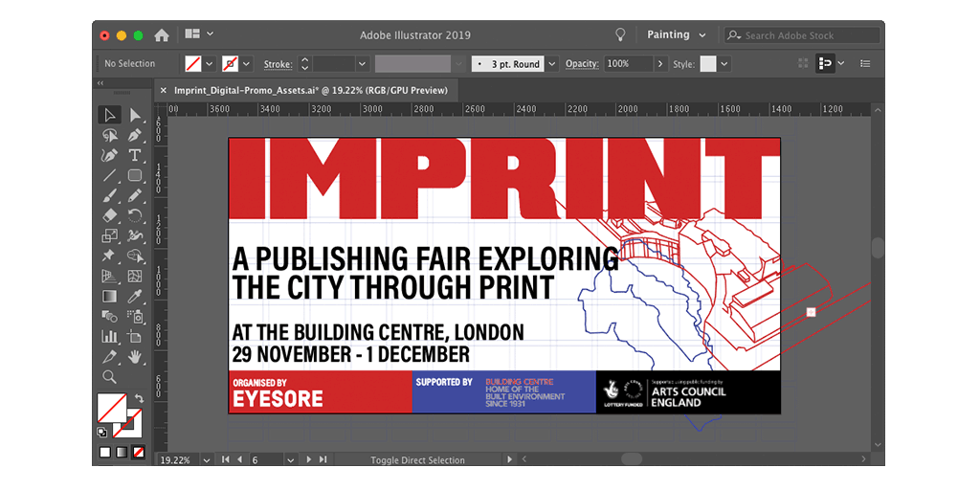The height and width of the screenshot is (490, 980).
Task: Select the Selection tool (black arrow)
Action: point(110,115)
